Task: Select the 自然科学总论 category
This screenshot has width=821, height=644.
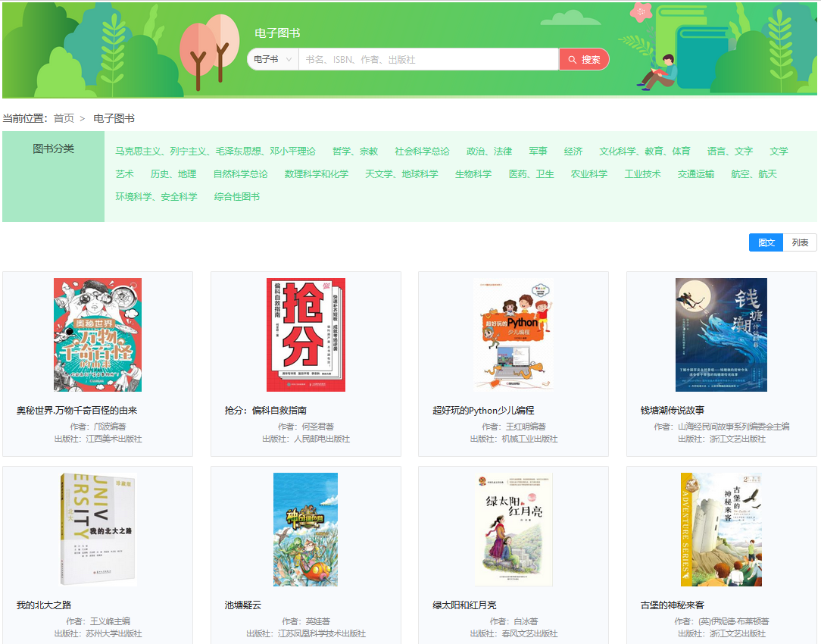Action: point(240,174)
